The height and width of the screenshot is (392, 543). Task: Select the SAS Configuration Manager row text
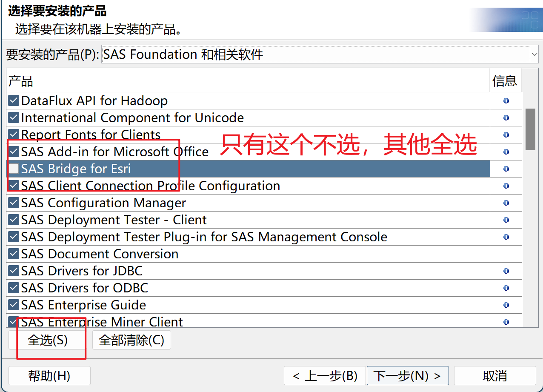(x=103, y=203)
